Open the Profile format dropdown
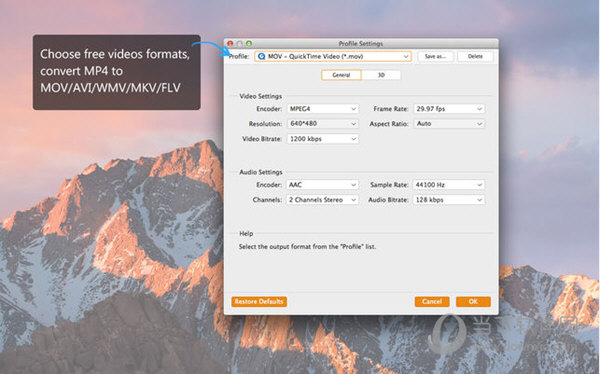 pos(333,56)
